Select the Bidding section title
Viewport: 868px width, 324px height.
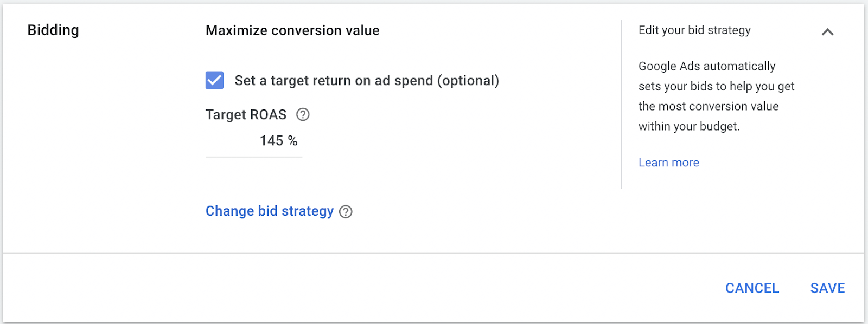click(x=53, y=30)
